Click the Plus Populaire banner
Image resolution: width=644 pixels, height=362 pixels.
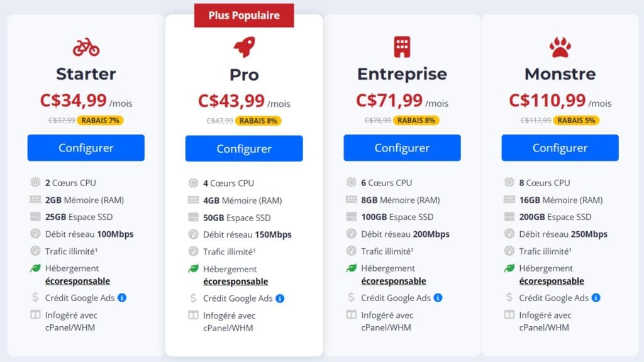click(244, 15)
